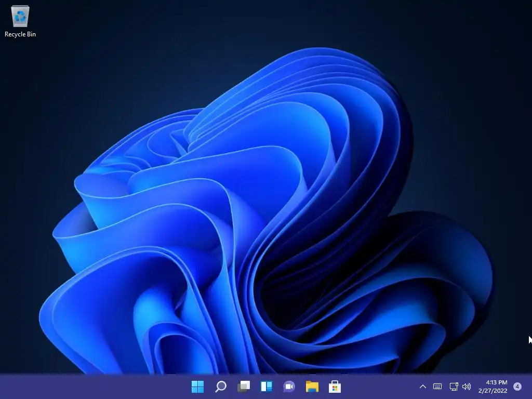Open the Windows Start menu

point(197,387)
